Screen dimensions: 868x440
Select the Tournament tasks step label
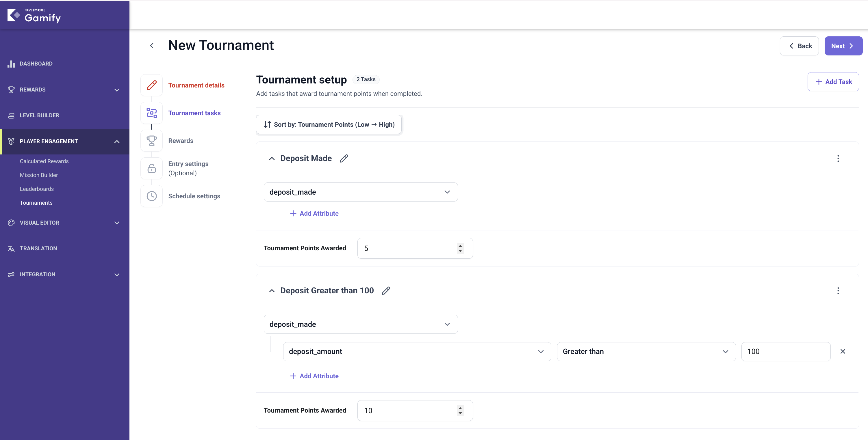coord(194,113)
